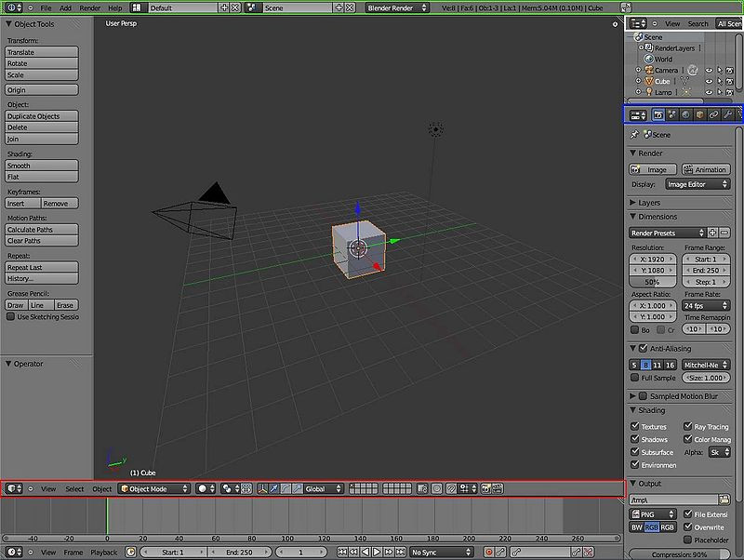This screenshot has width=744, height=560.
Task: Click the Animation render button
Action: pos(706,169)
